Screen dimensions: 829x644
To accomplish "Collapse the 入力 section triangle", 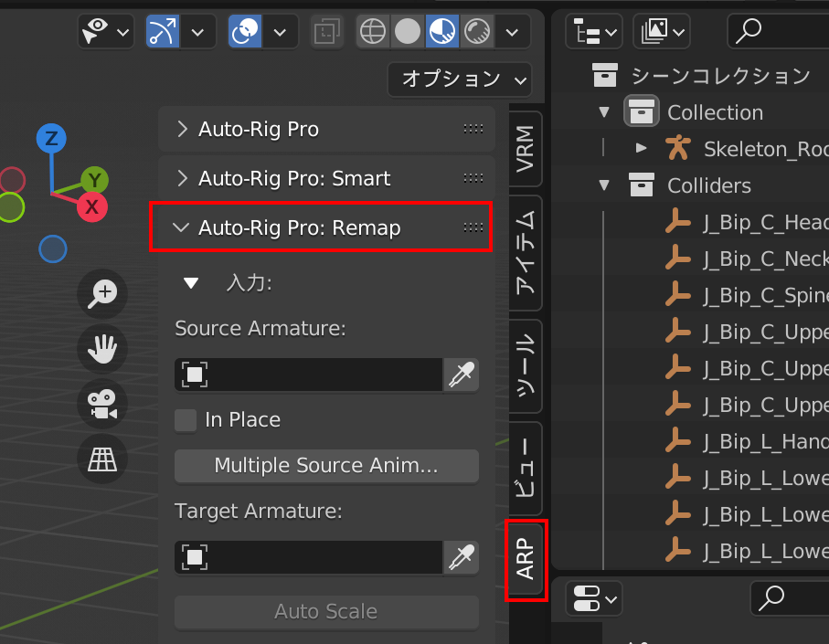I will pyautogui.click(x=191, y=283).
